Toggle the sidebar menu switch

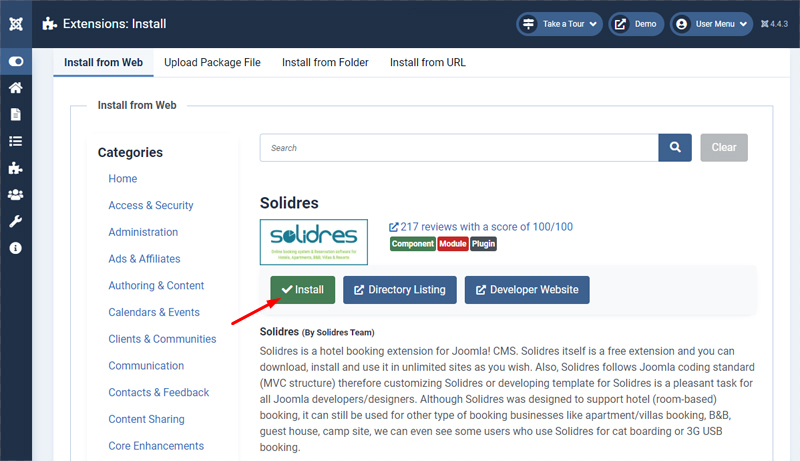pos(15,62)
